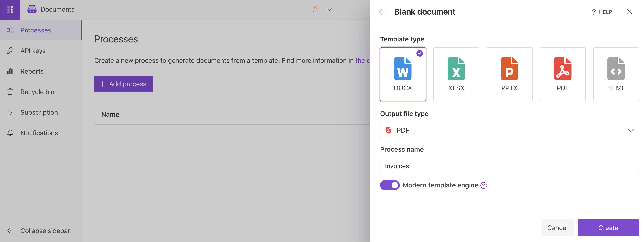Select the XLSX template type
Screen dimensions: 644x242
[456, 74]
